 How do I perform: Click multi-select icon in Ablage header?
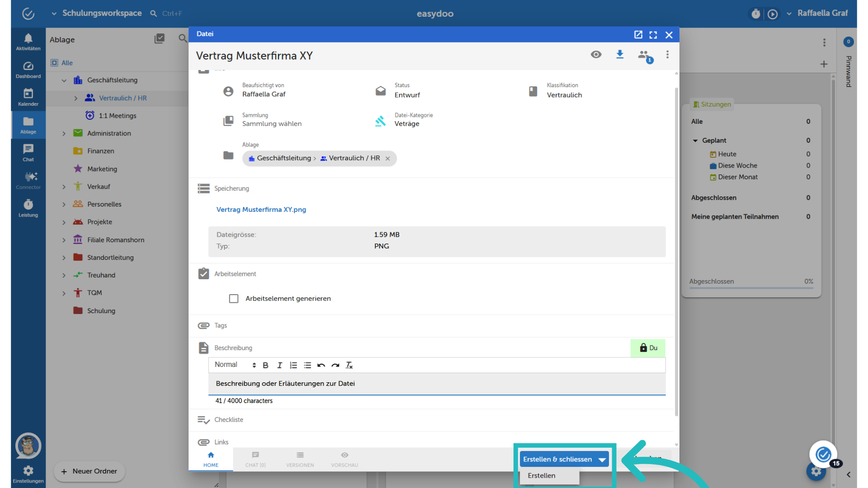point(159,39)
